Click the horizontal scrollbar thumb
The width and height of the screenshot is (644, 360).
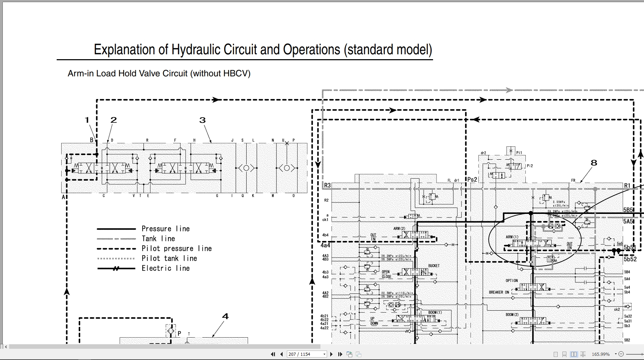pyautogui.click(x=165, y=347)
